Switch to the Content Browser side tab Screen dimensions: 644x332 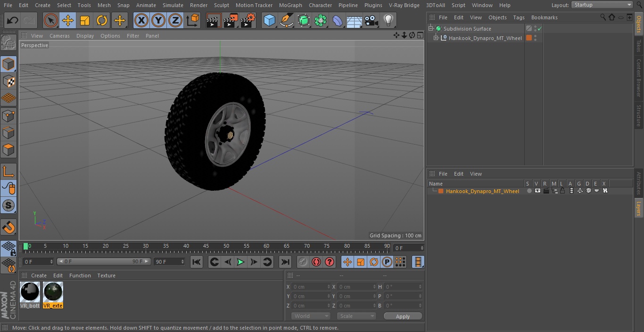[639, 78]
